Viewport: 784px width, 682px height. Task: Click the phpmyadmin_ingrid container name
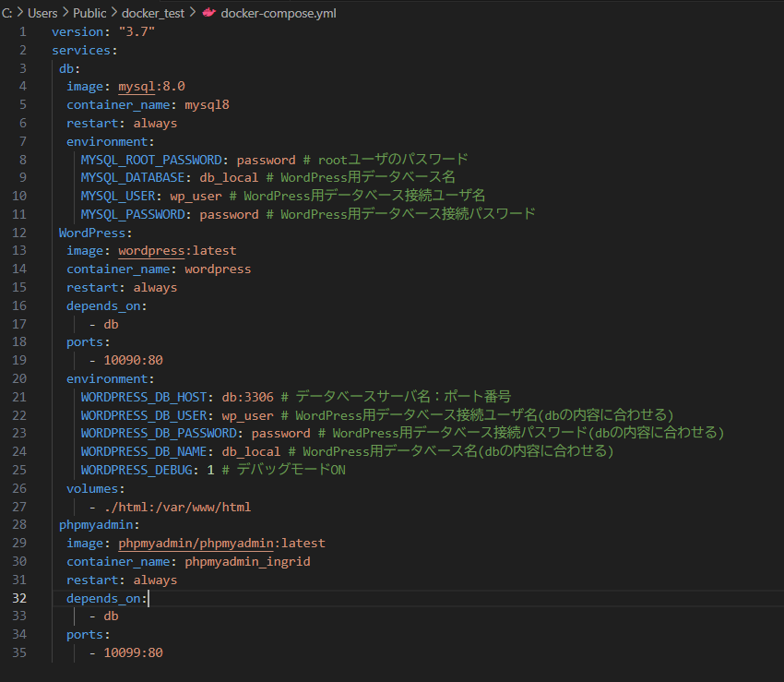tap(247, 561)
